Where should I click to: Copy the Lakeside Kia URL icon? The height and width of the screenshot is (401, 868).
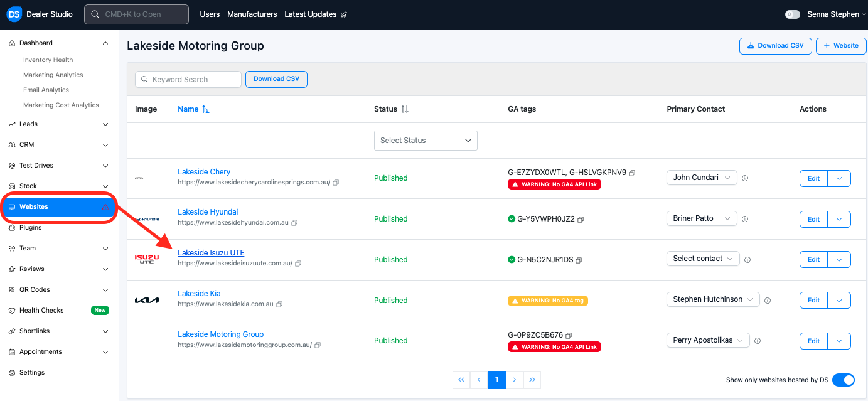[279, 304]
